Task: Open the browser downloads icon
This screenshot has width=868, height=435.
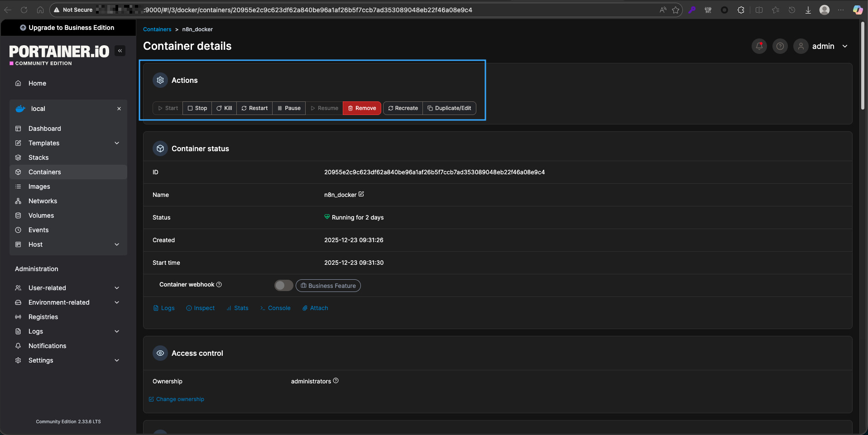Action: [808, 10]
